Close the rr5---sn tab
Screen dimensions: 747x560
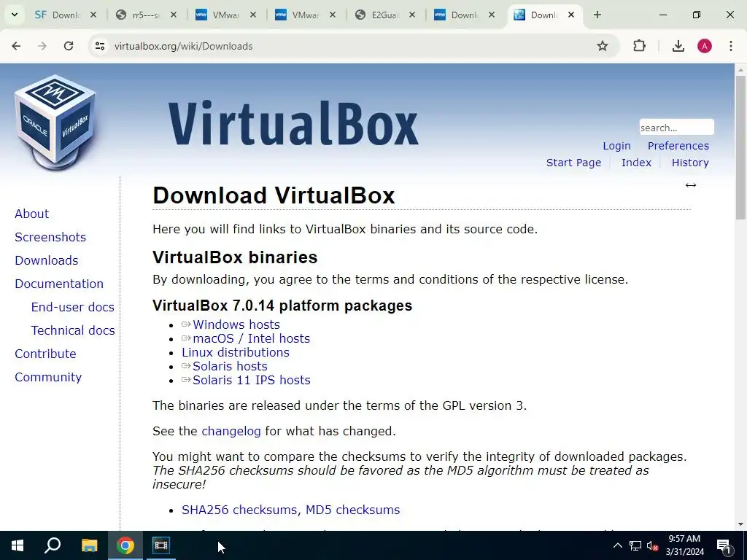pos(174,15)
